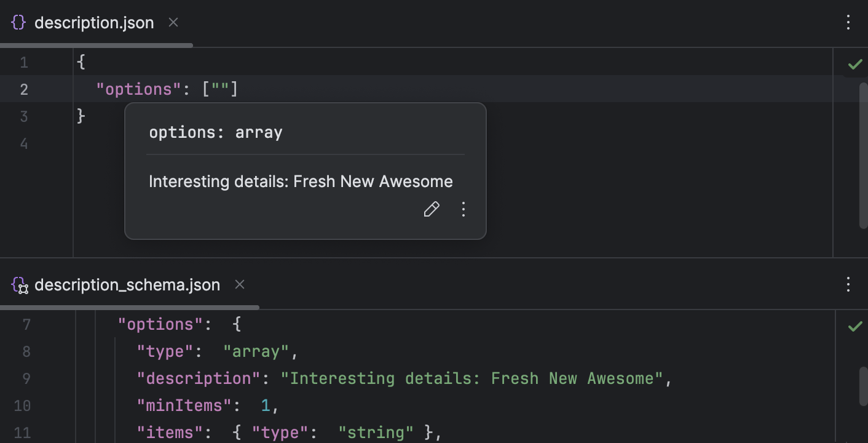Click the minItems value 1 in the schema
The image size is (868, 443).
(x=265, y=405)
